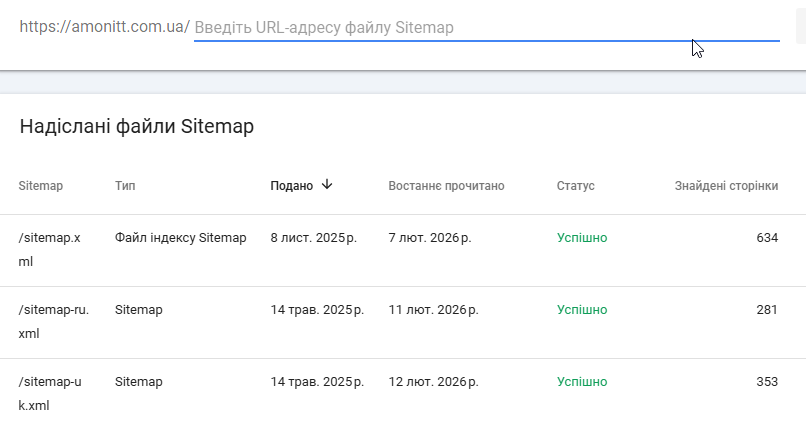806x422 pixels.
Task: Click the Файл індексу Sitemap type cell
Action: (180, 238)
